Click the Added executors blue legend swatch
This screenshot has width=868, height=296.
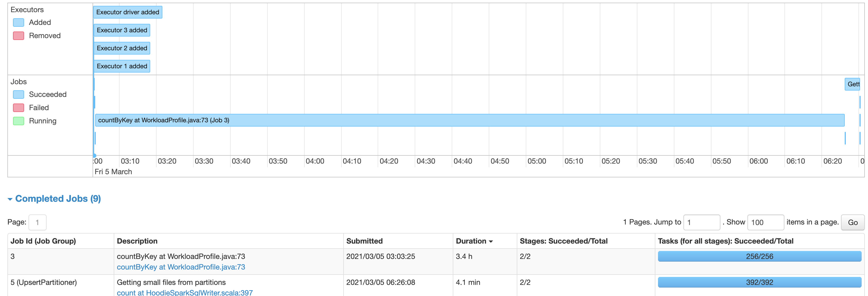[19, 23]
